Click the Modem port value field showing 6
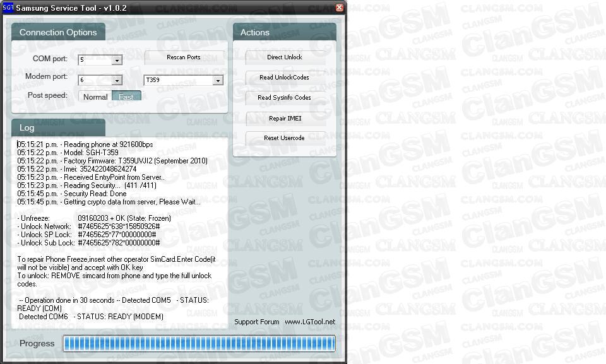This screenshot has height=364, width=606. point(95,80)
